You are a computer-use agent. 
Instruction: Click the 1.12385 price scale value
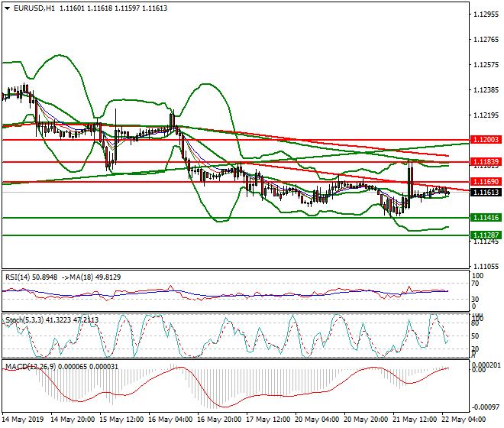pos(486,89)
